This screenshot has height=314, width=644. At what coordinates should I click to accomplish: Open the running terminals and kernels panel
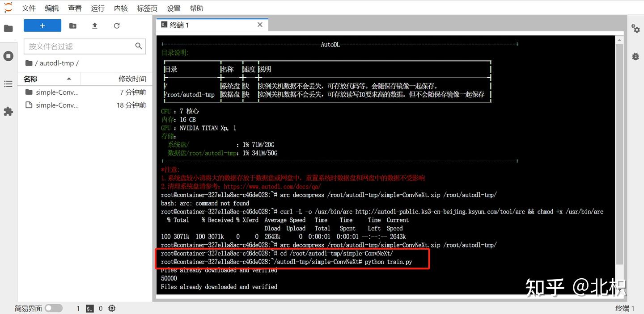pyautogui.click(x=9, y=56)
